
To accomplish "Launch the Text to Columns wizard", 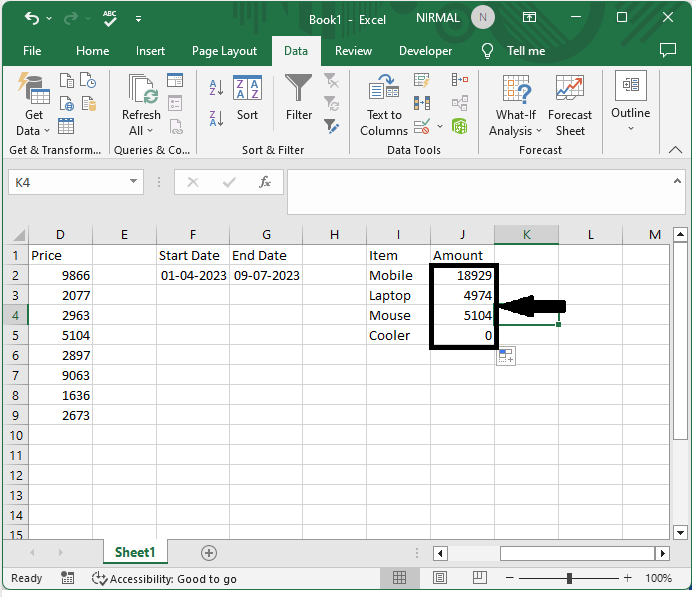I will (384, 106).
